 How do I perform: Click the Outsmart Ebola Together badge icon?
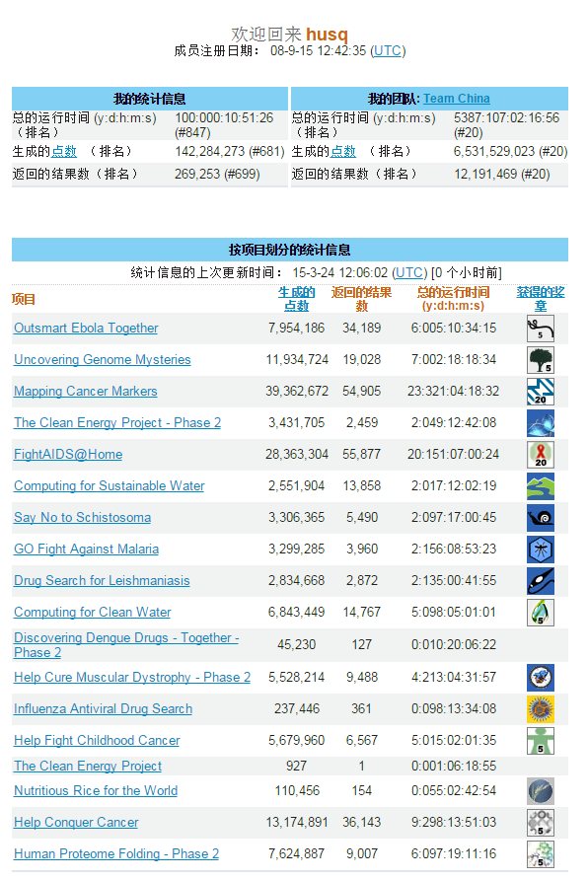[541, 329]
